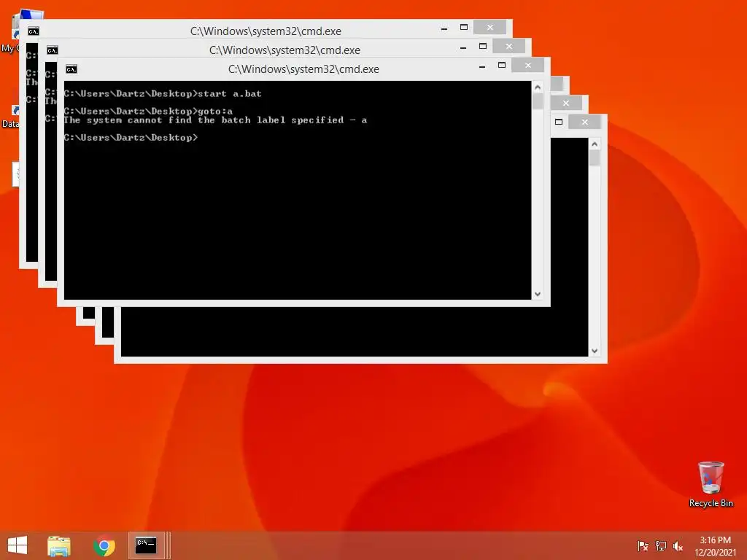Open the front cmd window's system menu icon

tap(71, 69)
